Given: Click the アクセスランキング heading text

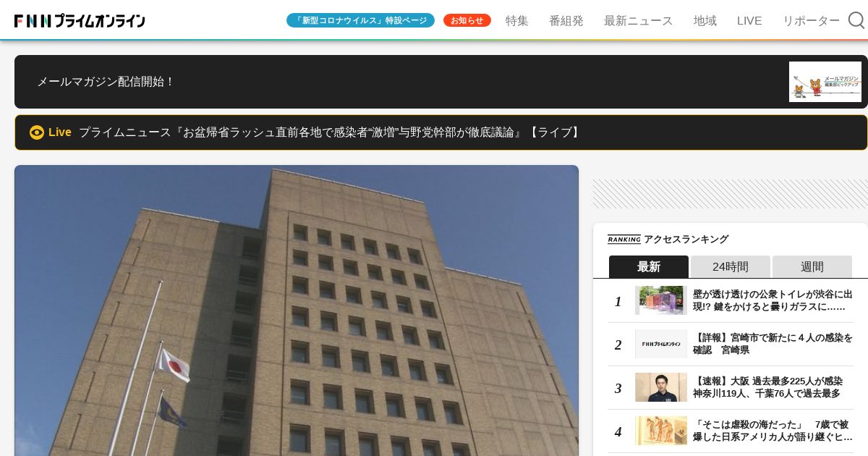Looking at the screenshot, I should [x=686, y=240].
